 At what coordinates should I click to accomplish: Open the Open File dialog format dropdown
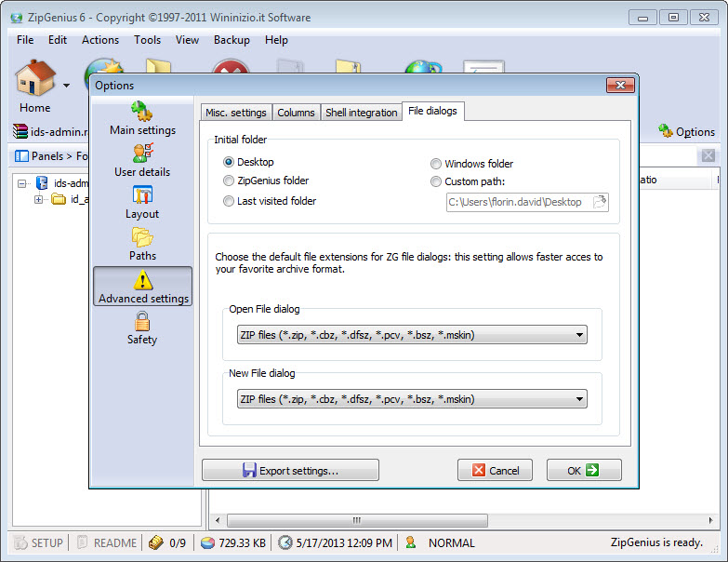pyautogui.click(x=412, y=335)
